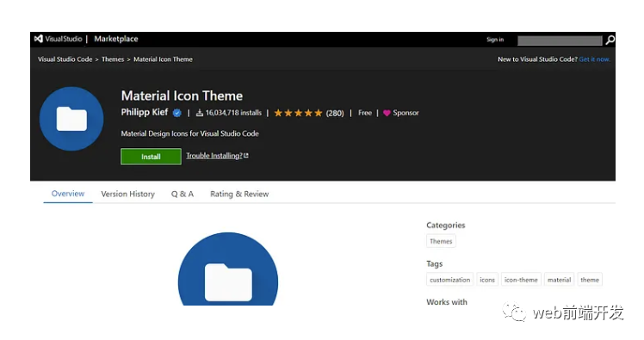Select the icons tag

point(487,280)
